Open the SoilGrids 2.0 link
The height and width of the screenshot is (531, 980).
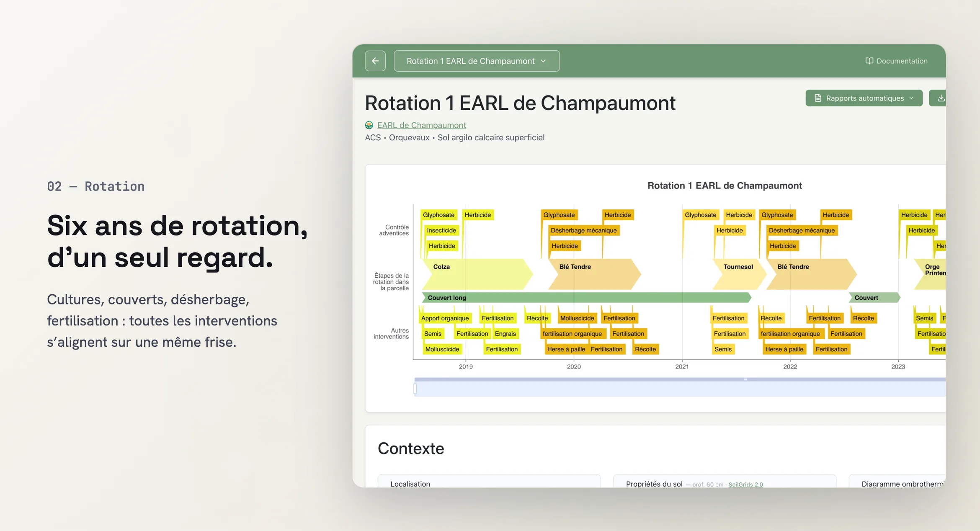coord(745,485)
